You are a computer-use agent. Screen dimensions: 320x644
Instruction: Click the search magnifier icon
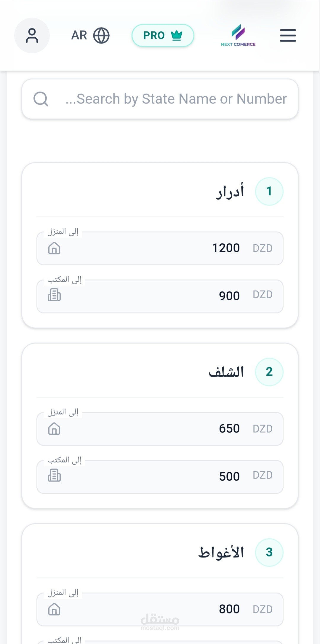(41, 99)
